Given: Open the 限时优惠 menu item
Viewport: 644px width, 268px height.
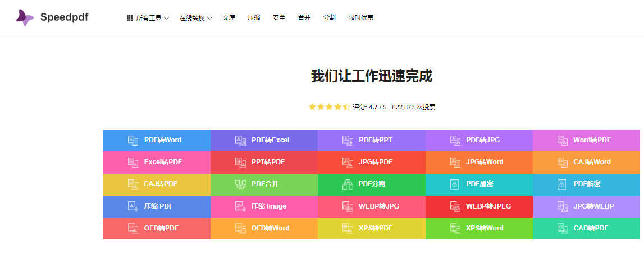Looking at the screenshot, I should click(x=360, y=17).
